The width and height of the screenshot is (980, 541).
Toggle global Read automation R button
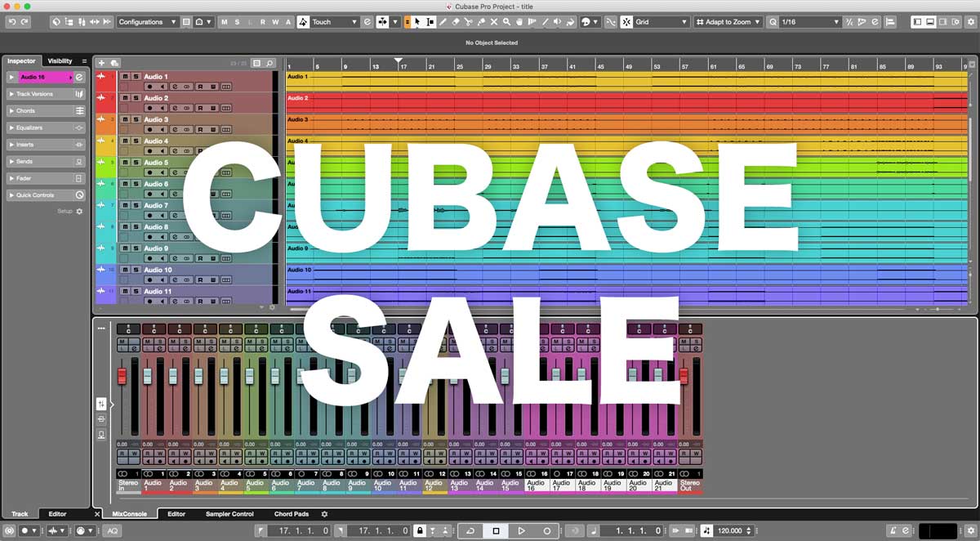[x=262, y=22]
